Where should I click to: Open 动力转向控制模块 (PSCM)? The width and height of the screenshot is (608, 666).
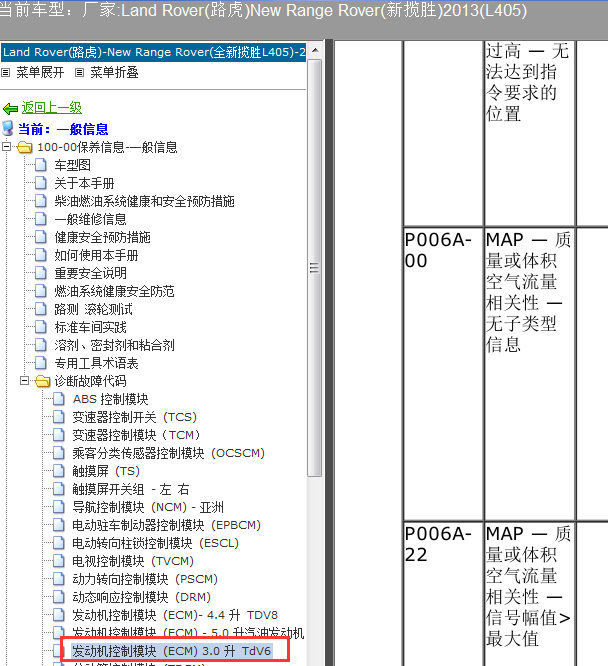145,579
